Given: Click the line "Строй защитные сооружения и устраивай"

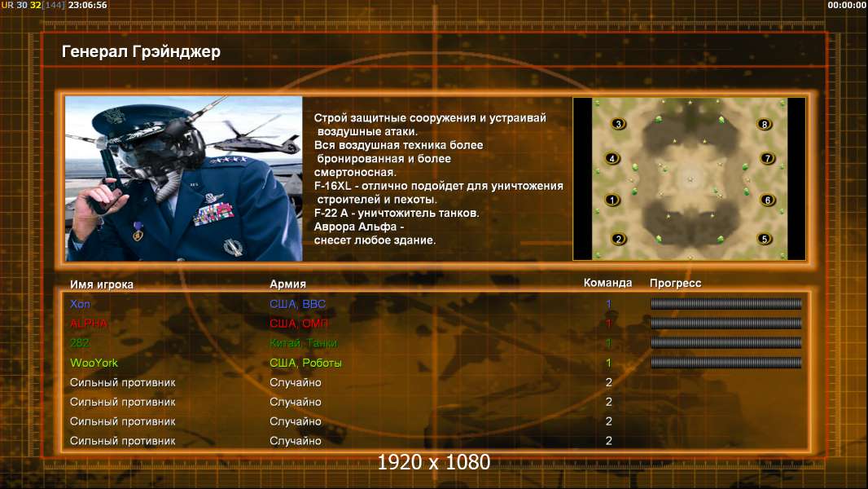Looking at the screenshot, I should click(430, 118).
